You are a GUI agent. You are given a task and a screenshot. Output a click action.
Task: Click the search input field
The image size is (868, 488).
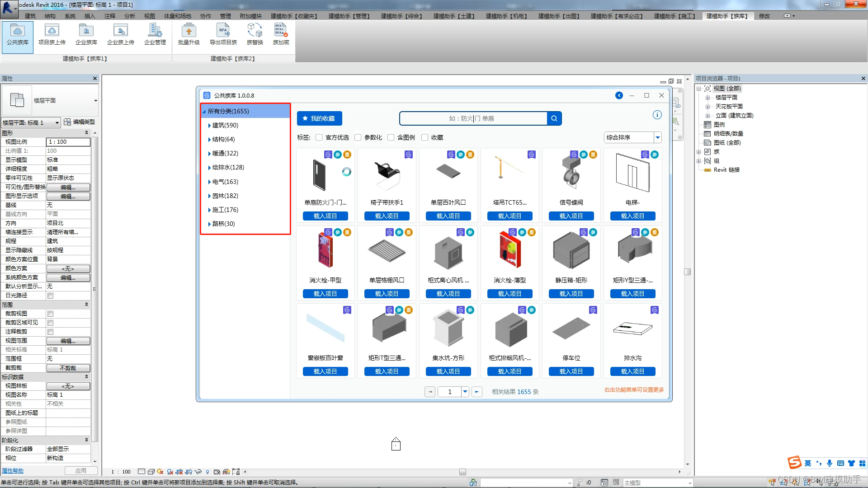(x=473, y=118)
